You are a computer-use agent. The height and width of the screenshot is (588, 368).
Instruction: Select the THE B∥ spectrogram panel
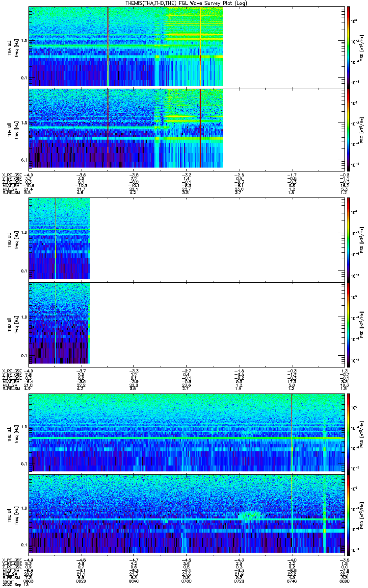(x=186, y=514)
